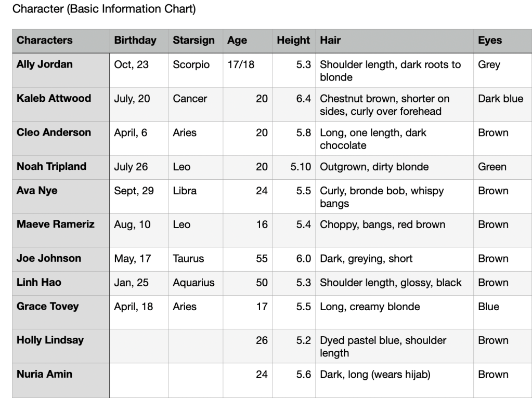532x398 pixels.
Task: Click the Starsign header cell
Action: click(x=193, y=41)
